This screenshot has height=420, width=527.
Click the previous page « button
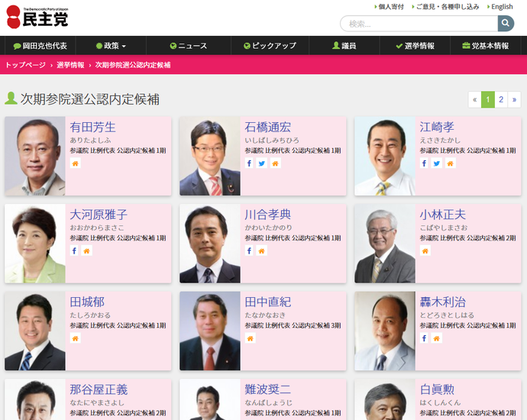pos(475,99)
